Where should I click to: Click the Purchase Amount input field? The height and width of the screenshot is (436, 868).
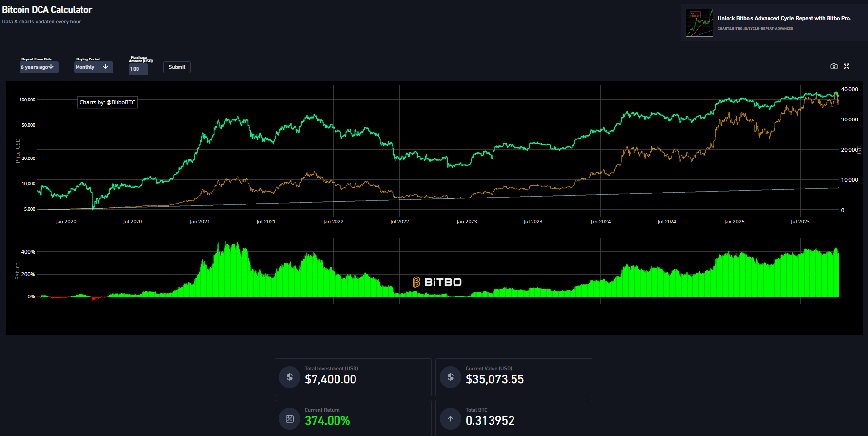click(x=138, y=69)
